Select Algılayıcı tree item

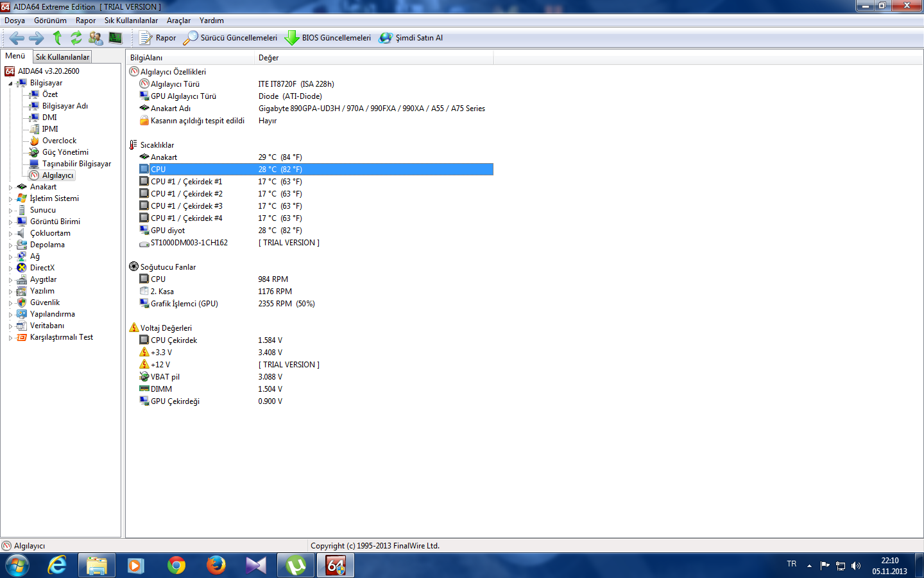pyautogui.click(x=58, y=175)
